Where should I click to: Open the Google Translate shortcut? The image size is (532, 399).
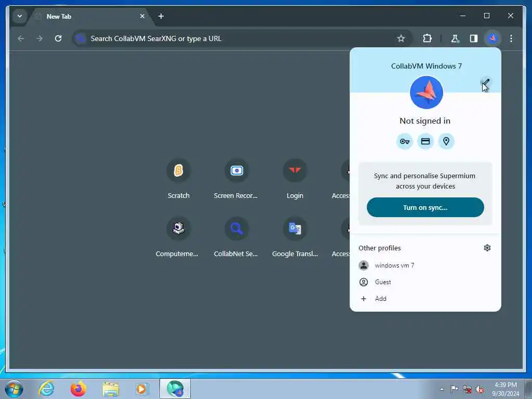[295, 237]
